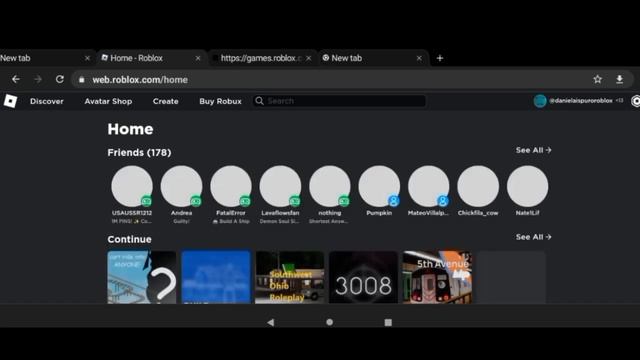
Task: Open the Avatar Shop menu item
Action: click(x=108, y=101)
